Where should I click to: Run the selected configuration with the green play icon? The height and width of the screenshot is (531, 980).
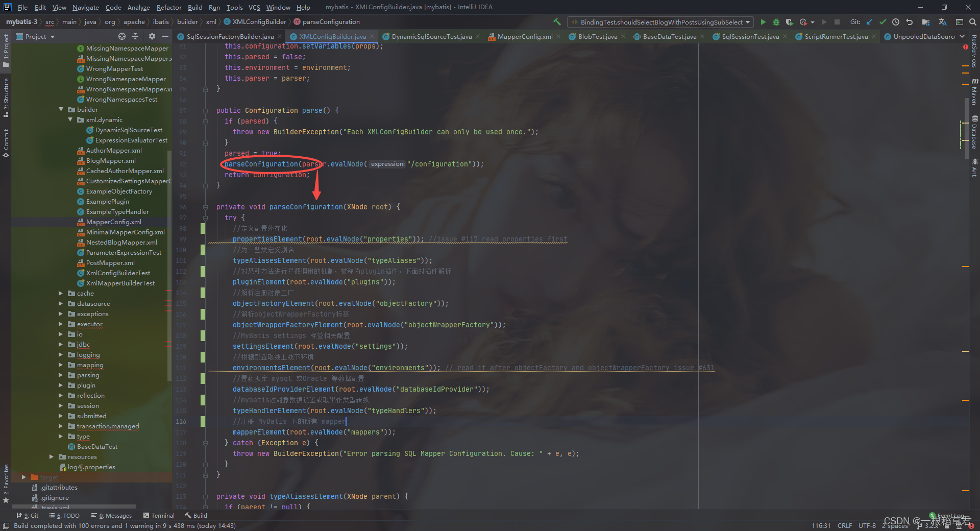pos(763,22)
